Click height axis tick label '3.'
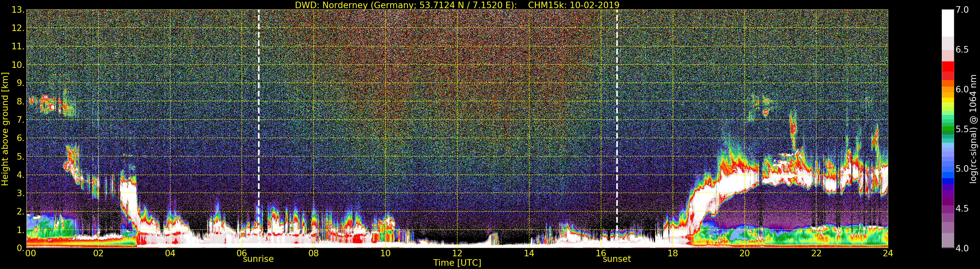Screen dimensions: 980x269 click(x=21, y=193)
